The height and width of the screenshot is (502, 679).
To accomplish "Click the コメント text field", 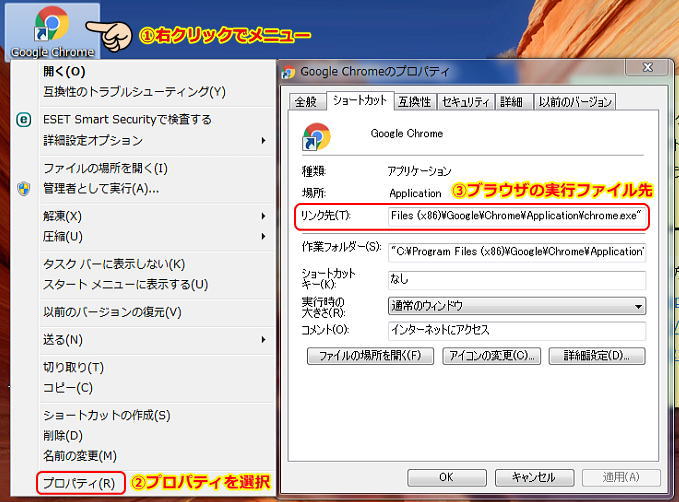I will click(x=516, y=330).
